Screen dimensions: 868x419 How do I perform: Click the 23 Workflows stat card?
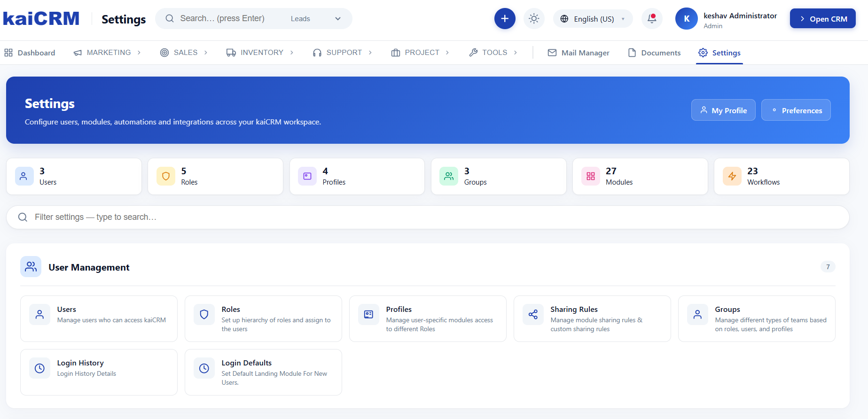point(782,176)
